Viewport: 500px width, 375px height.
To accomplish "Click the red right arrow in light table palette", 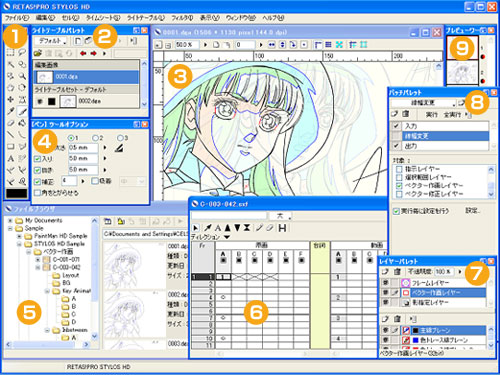I will [93, 53].
